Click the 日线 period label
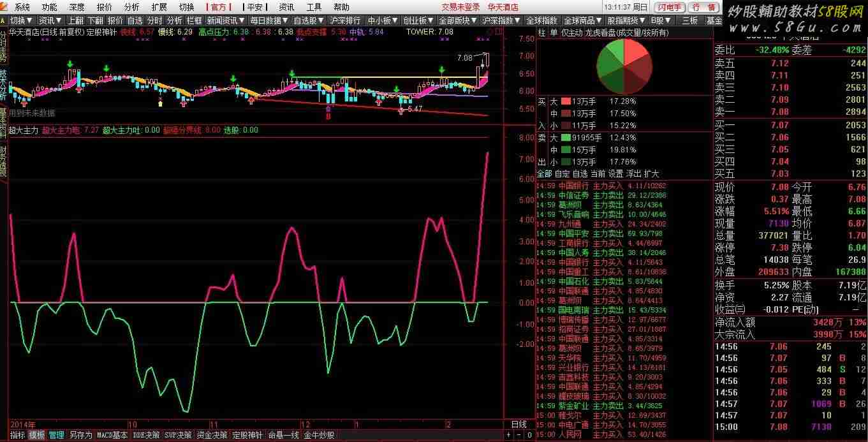 coord(519,424)
